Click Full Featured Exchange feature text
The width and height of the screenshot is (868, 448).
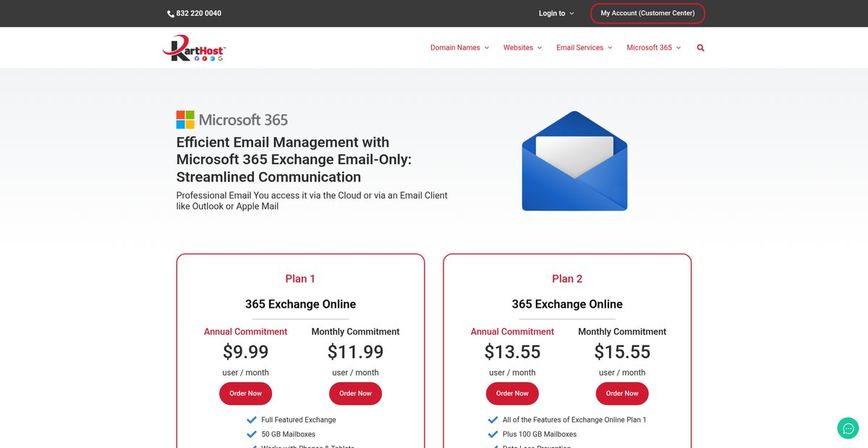coord(299,420)
